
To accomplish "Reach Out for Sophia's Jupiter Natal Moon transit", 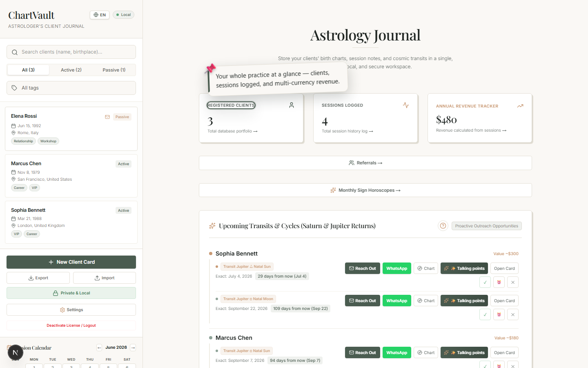I will (x=363, y=301).
